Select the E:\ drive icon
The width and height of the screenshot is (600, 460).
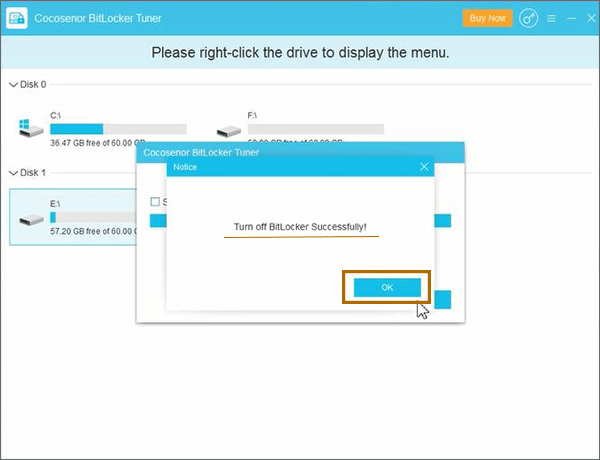pos(31,220)
